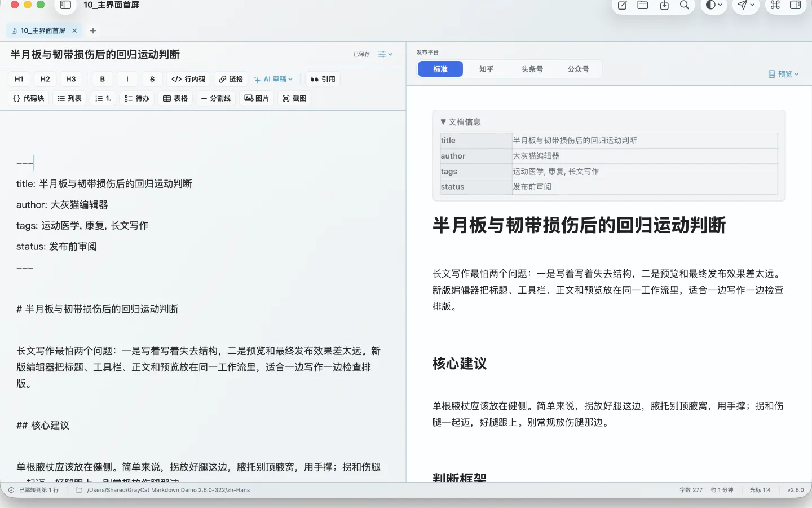This screenshot has height=508, width=812.
Task: Toggle the left sidebar icon
Action: [65, 5]
